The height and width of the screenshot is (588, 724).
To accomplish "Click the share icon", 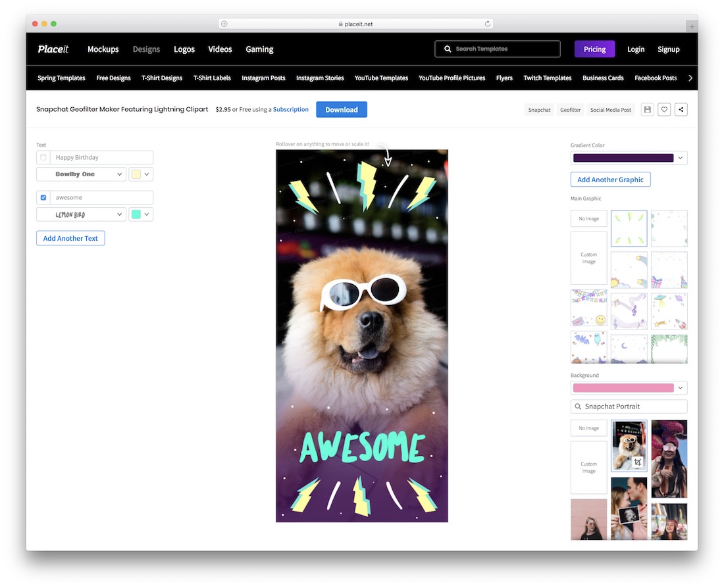I will 681,109.
